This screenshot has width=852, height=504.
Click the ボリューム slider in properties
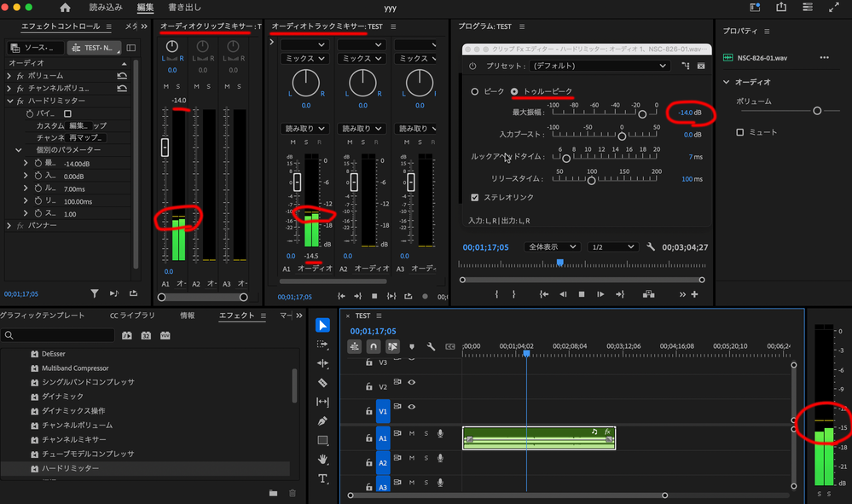(817, 111)
